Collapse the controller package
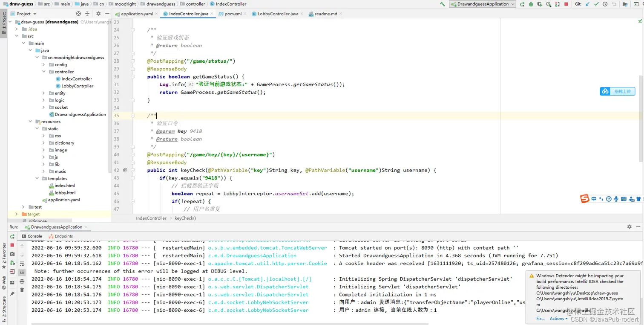 click(x=44, y=72)
